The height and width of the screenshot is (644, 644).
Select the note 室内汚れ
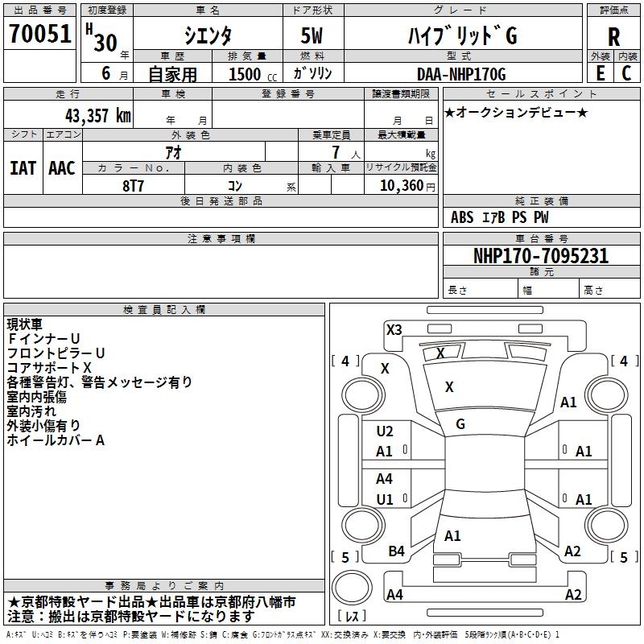point(31,411)
